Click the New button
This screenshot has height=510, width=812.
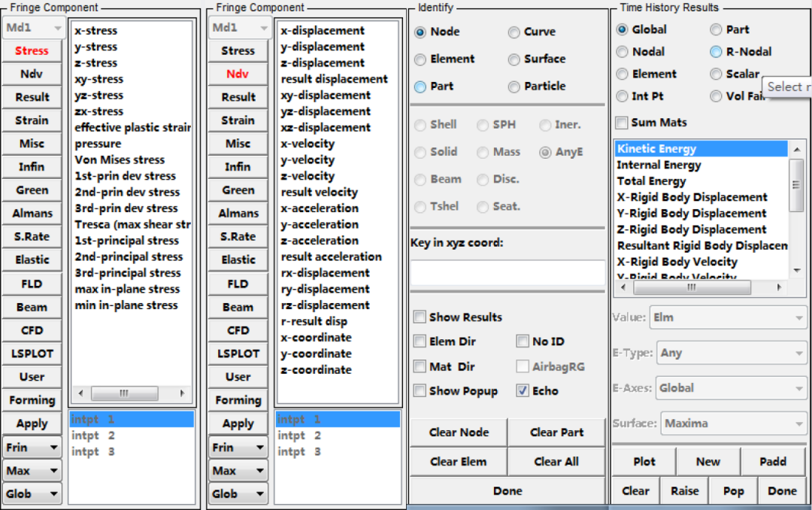(708, 461)
